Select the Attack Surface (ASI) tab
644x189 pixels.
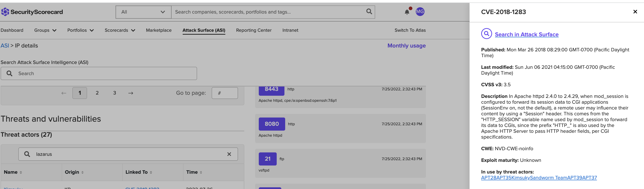point(204,30)
